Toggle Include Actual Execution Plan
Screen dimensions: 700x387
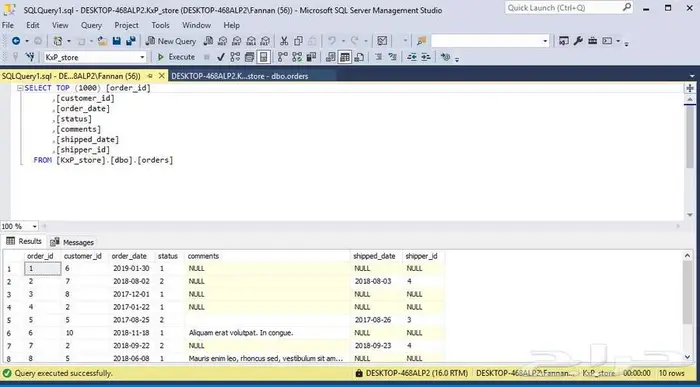tap(283, 57)
